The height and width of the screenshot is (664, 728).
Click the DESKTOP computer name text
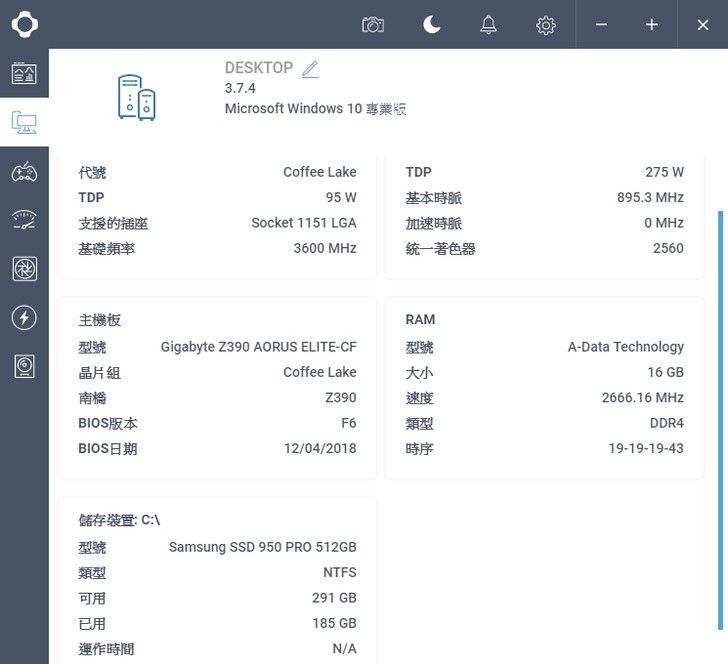258,68
